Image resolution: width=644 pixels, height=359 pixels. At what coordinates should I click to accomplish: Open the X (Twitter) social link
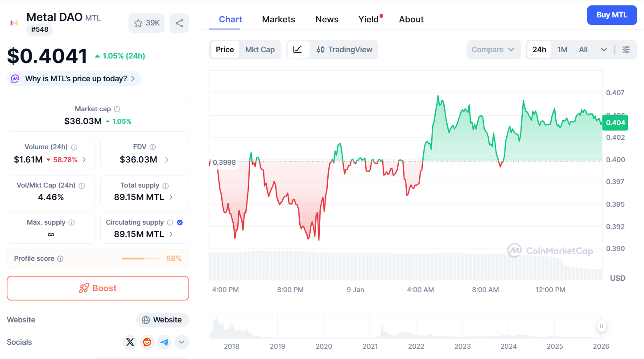pos(130,342)
